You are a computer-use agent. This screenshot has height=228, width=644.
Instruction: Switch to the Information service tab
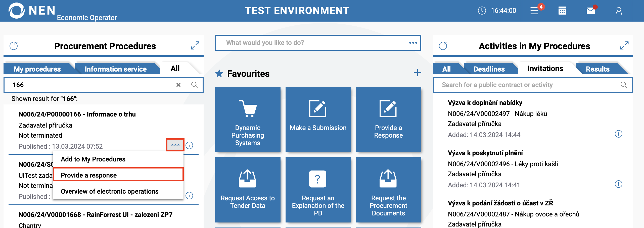point(116,69)
